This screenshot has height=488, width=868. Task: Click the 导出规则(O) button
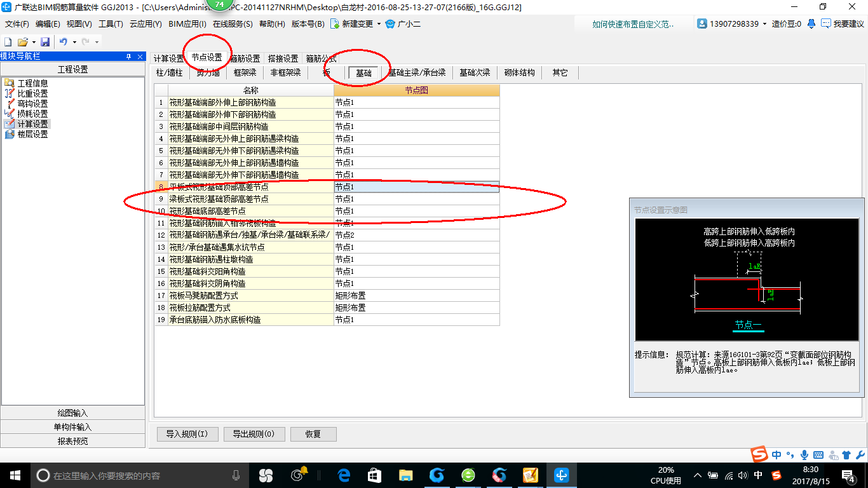pyautogui.click(x=254, y=434)
